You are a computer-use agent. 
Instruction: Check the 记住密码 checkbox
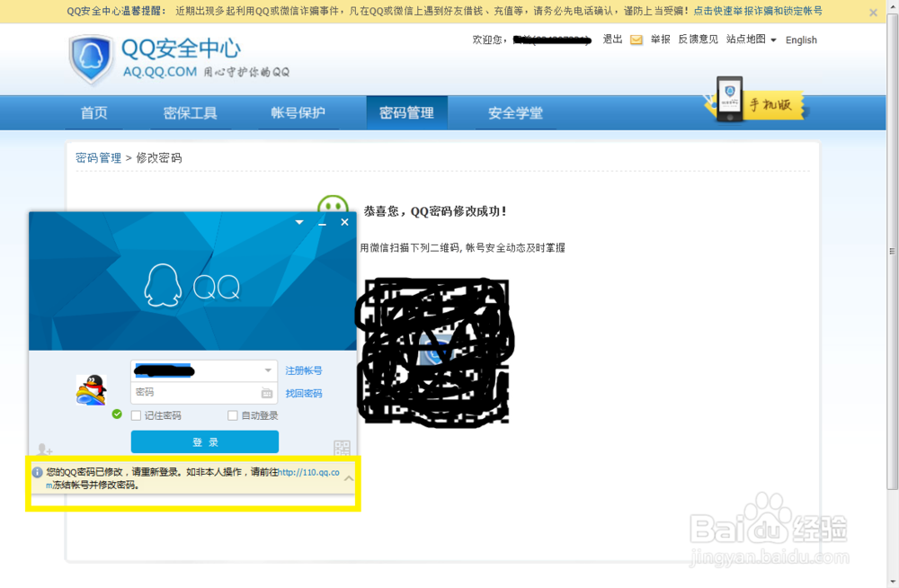tap(136, 415)
